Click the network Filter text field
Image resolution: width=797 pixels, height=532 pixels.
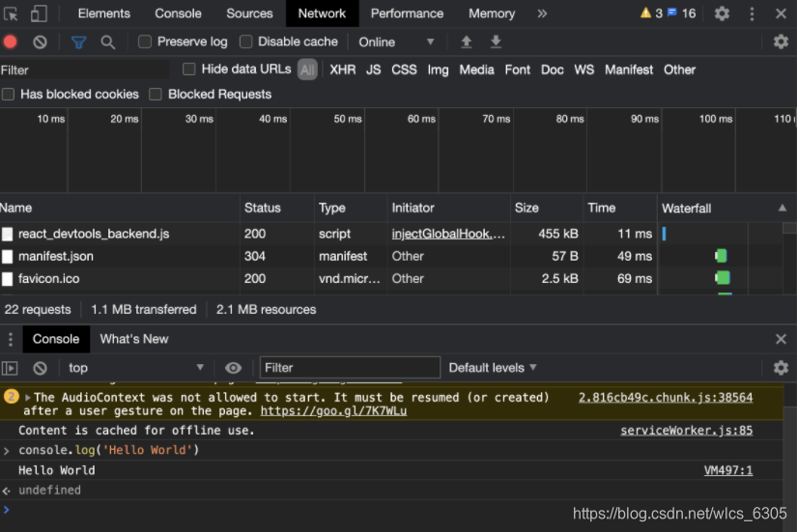(85, 70)
